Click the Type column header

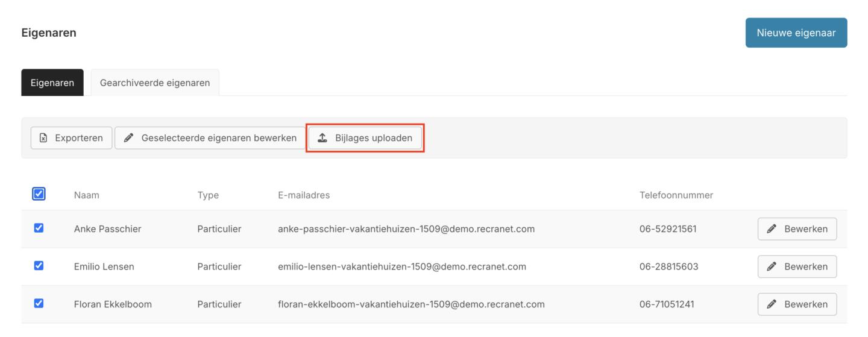pyautogui.click(x=208, y=195)
